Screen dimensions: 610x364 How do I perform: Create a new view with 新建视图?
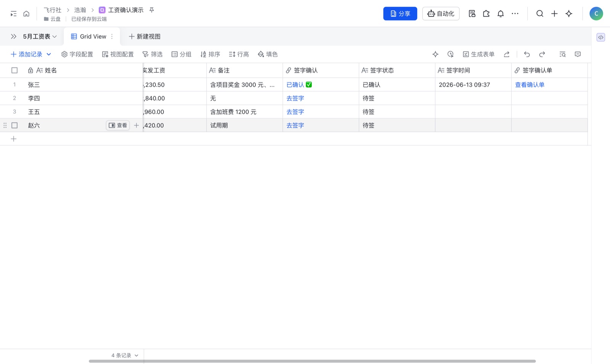click(144, 37)
